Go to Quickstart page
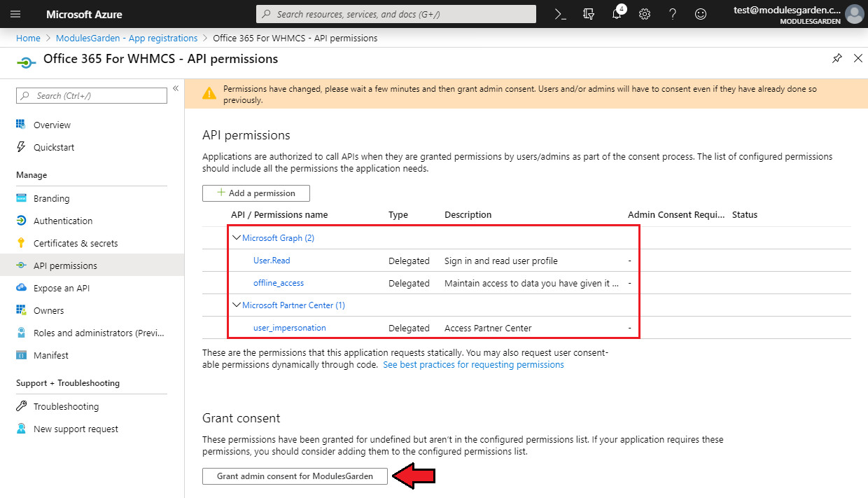Screen dimensions: 868x498 coord(54,147)
